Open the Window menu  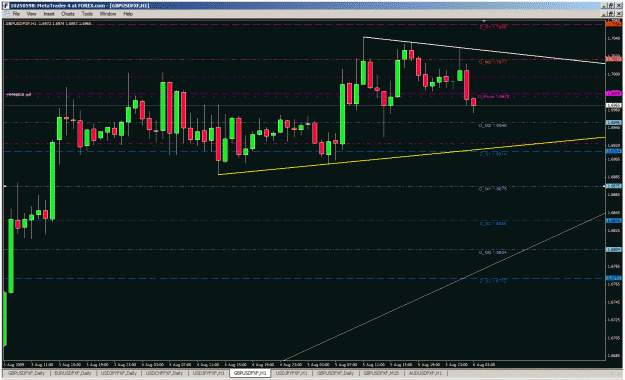[108, 14]
